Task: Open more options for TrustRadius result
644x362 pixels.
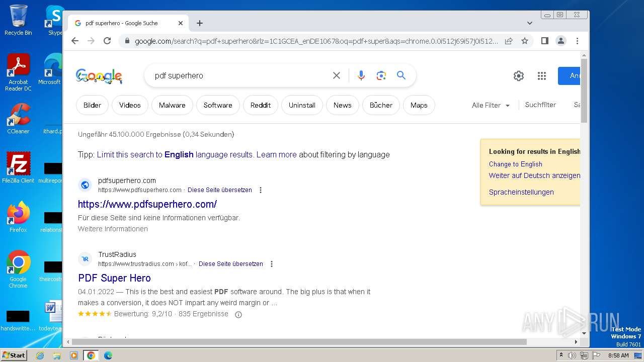Action: pyautogui.click(x=272, y=264)
